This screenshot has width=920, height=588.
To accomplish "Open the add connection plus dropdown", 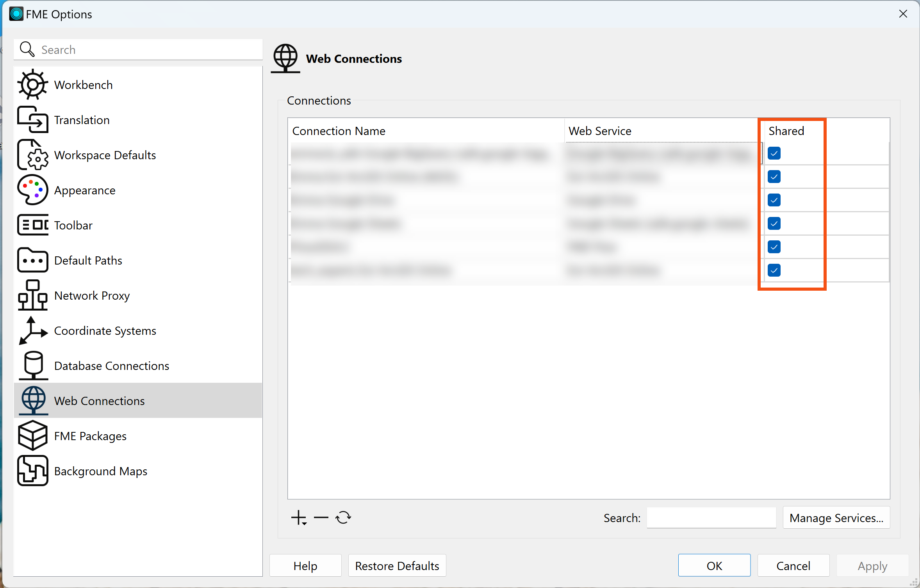I will click(299, 518).
